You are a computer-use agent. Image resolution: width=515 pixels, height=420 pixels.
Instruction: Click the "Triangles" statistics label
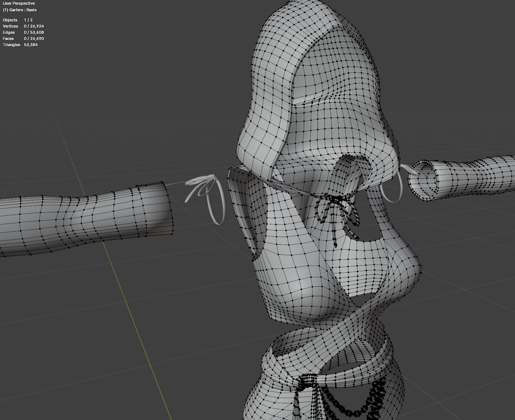pyautogui.click(x=12, y=45)
